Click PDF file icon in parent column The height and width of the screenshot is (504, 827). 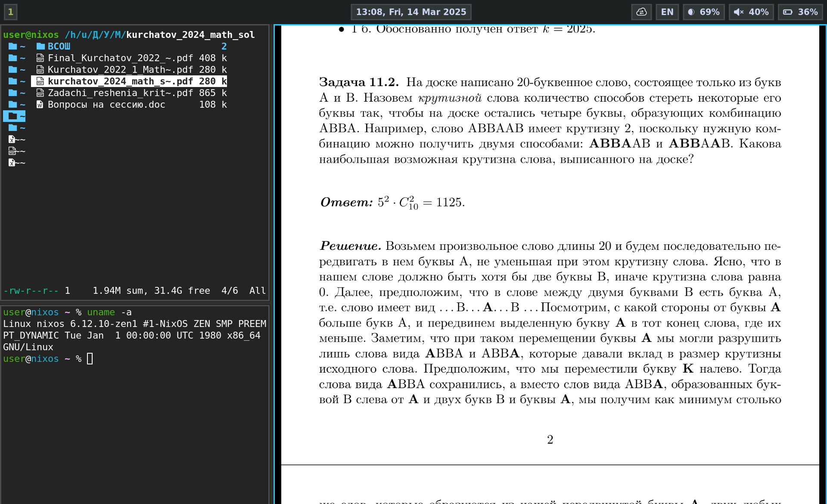[x=12, y=151]
